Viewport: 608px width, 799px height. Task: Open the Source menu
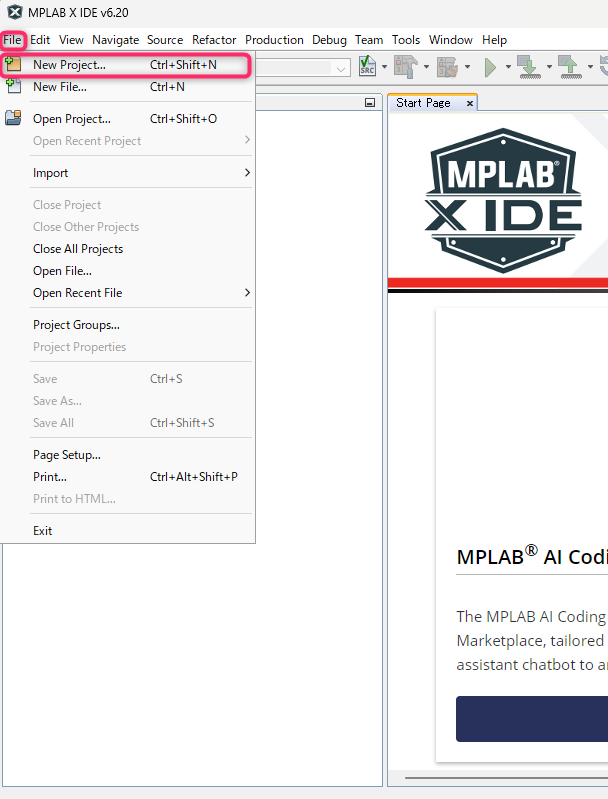click(165, 40)
